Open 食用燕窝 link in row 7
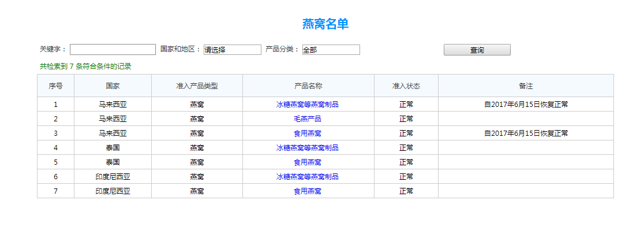The width and height of the screenshot is (644, 226). [307, 191]
